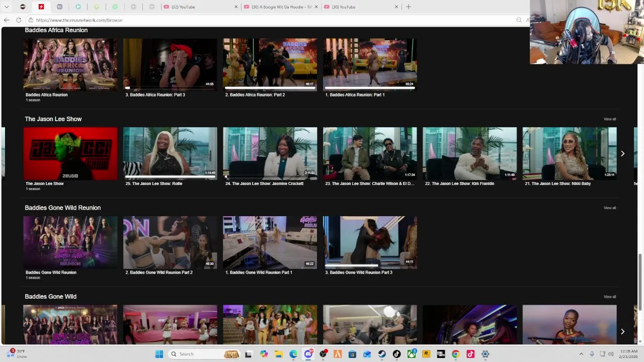Open the tab search dropdown arrow
Viewport: 644px width, 362px height.
[x=7, y=7]
